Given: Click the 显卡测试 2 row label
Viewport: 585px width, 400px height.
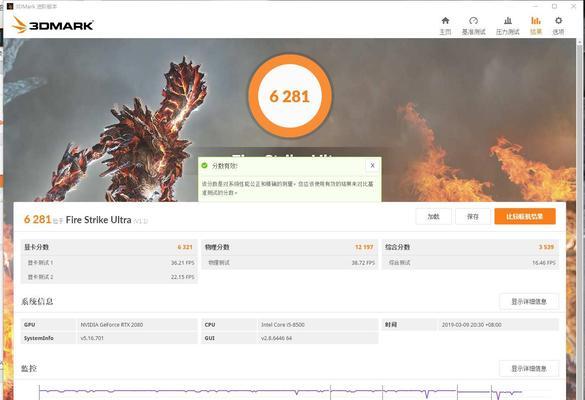Looking at the screenshot, I should coord(40,277).
